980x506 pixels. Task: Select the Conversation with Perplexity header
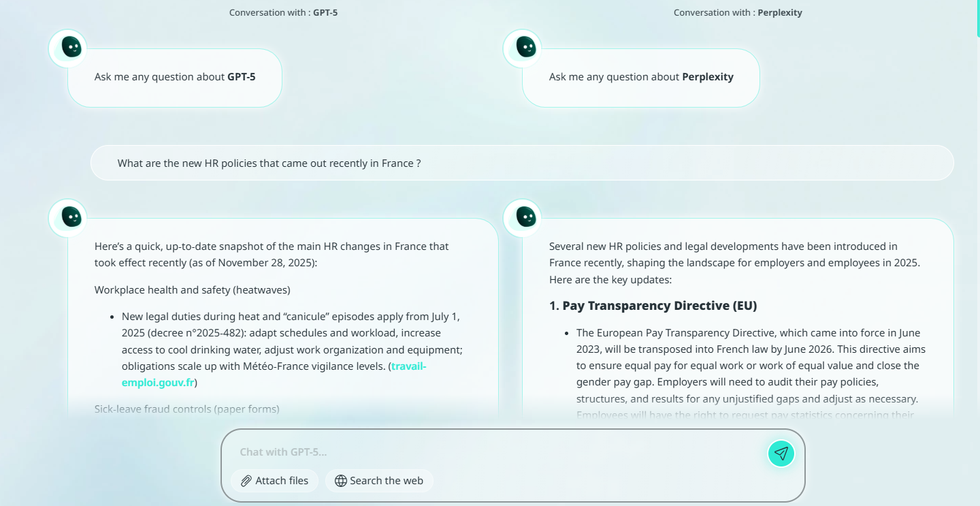pyautogui.click(x=738, y=13)
